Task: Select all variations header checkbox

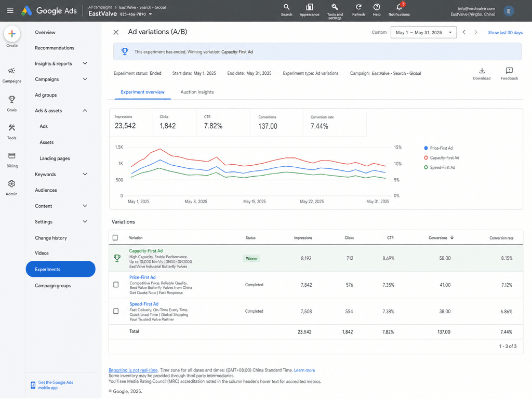Action: coord(115,238)
